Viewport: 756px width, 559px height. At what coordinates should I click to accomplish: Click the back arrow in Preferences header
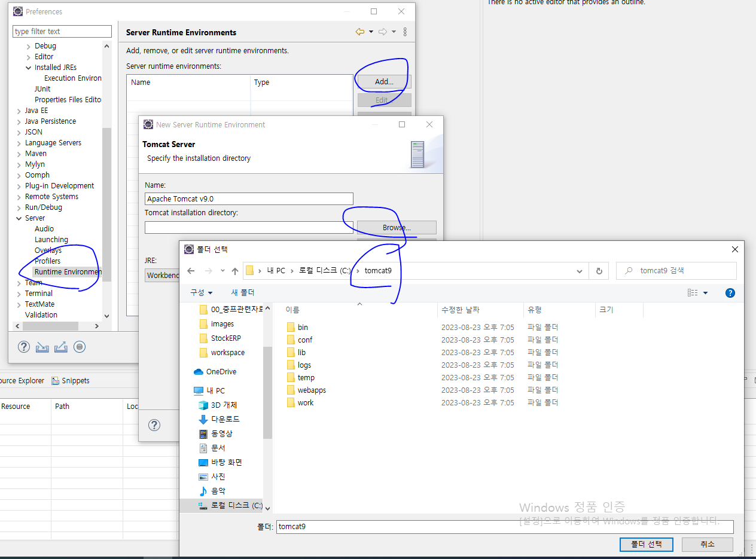tap(359, 32)
